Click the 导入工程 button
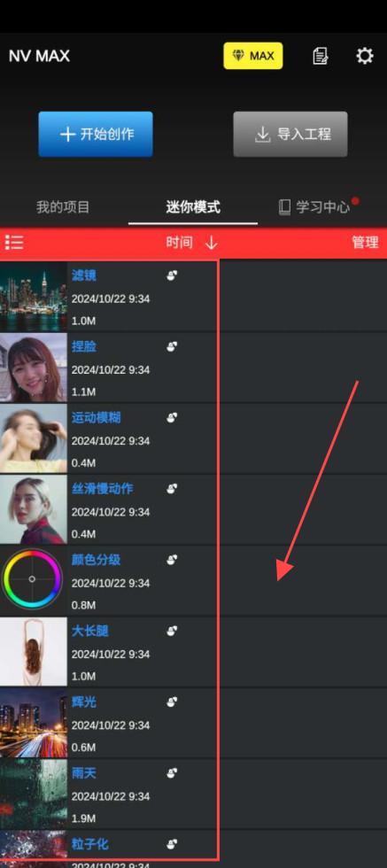 (290, 134)
